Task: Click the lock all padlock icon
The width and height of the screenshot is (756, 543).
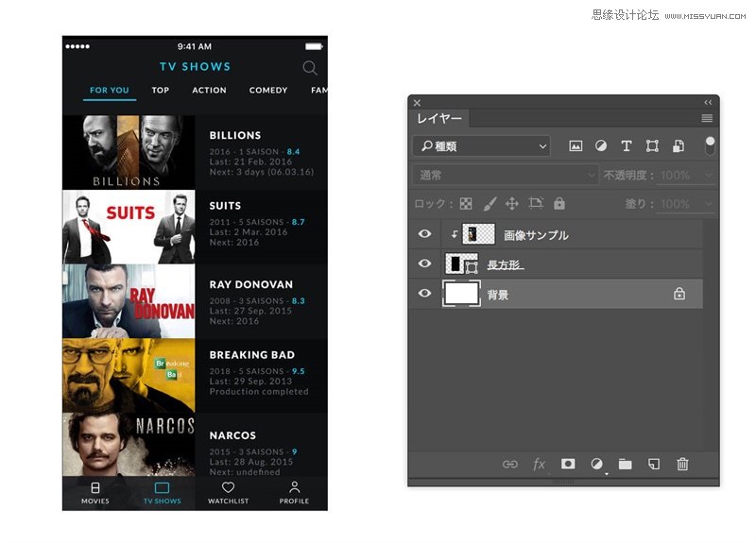Action: (x=559, y=204)
